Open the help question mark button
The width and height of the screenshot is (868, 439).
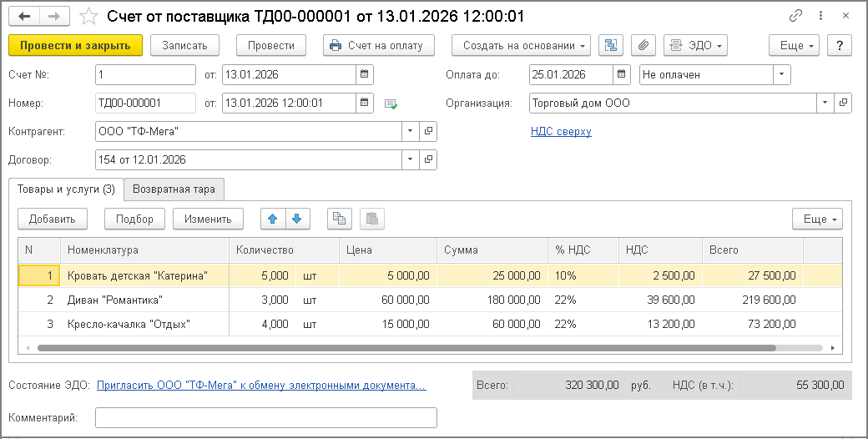(840, 45)
